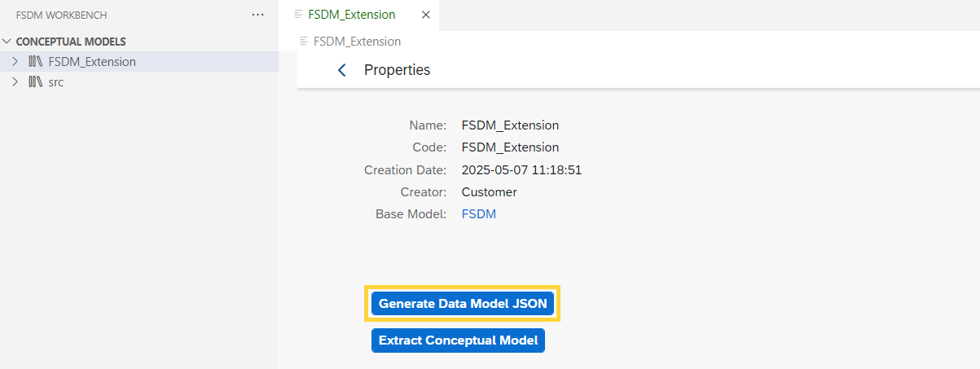Screen dimensions: 980x369
Task: Click the FSDM_Extension breadcrumb item
Action: (x=357, y=41)
